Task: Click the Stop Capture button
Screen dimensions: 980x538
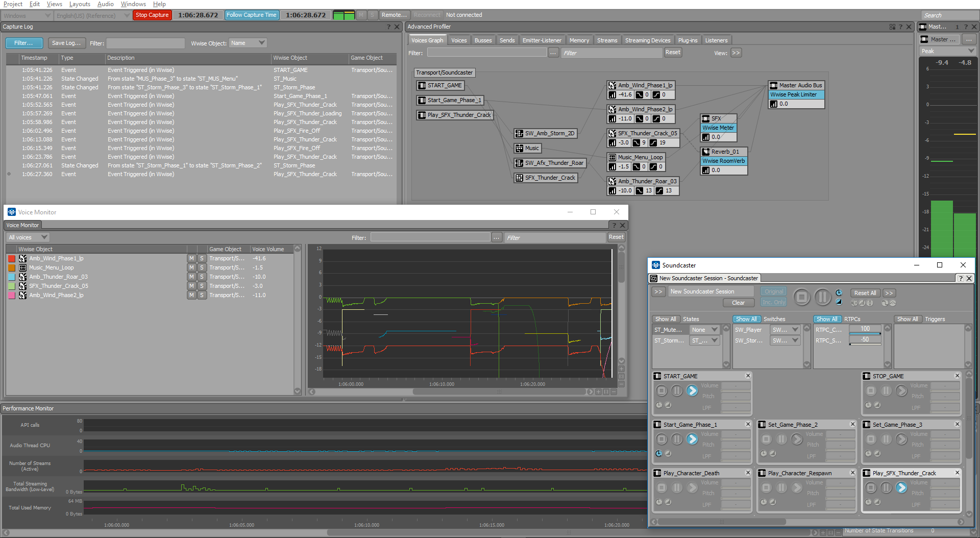Action: tap(152, 15)
